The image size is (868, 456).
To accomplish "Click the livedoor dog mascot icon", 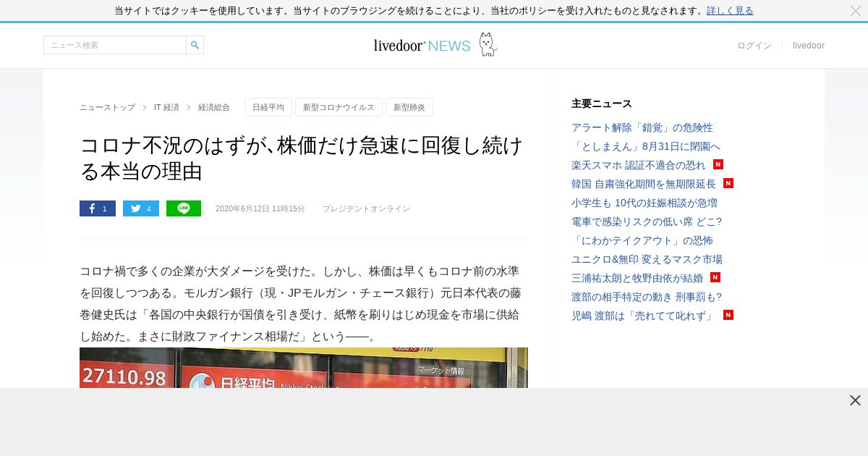I will 488,45.
